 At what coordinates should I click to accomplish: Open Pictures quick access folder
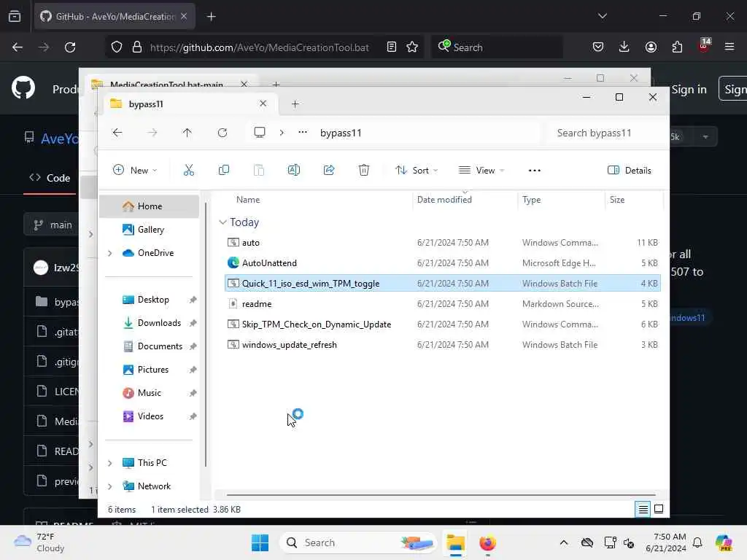149,370
